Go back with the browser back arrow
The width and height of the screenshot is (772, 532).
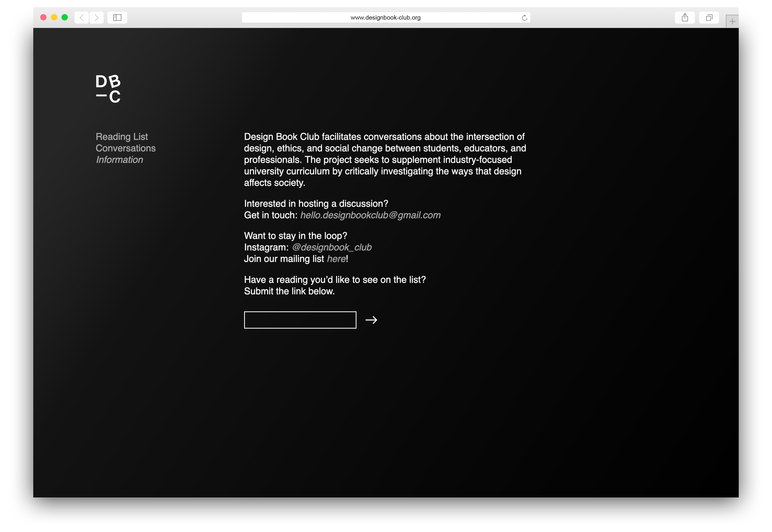pyautogui.click(x=82, y=17)
